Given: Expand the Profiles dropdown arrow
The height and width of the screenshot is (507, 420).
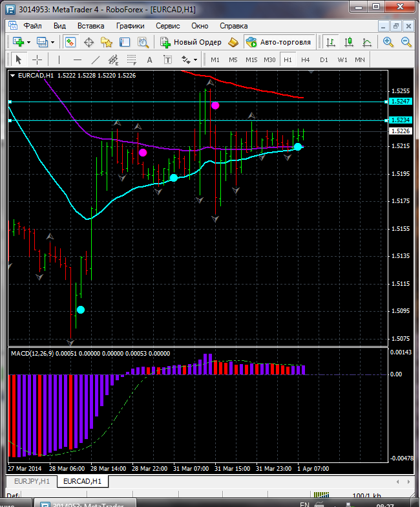Looking at the screenshot, I should pyautogui.click(x=53, y=43).
